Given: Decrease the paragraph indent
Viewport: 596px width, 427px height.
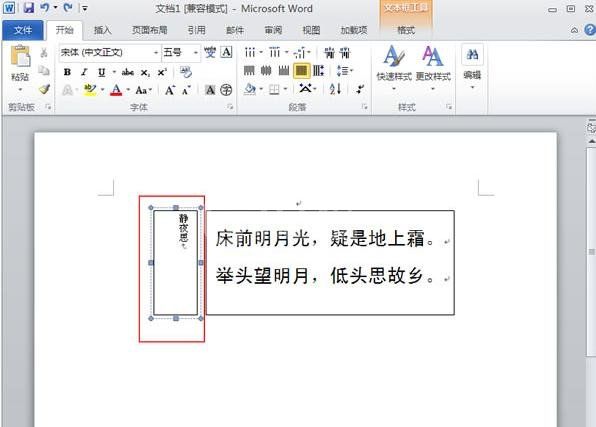Looking at the screenshot, I should pos(329,52).
